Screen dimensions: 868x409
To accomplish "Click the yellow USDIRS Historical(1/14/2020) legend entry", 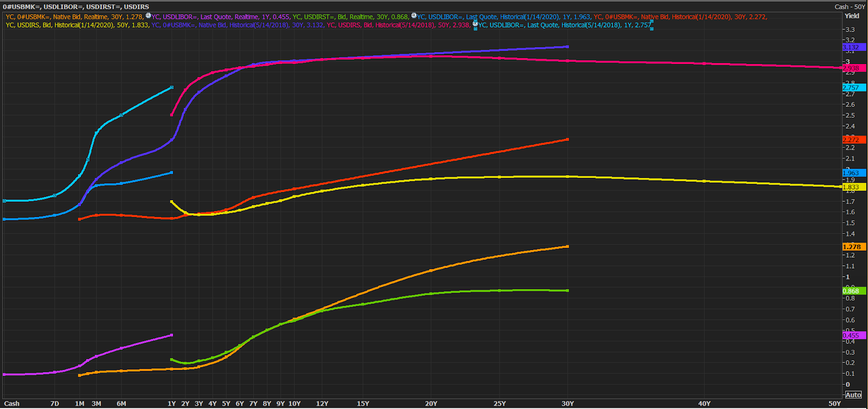I will [x=77, y=25].
